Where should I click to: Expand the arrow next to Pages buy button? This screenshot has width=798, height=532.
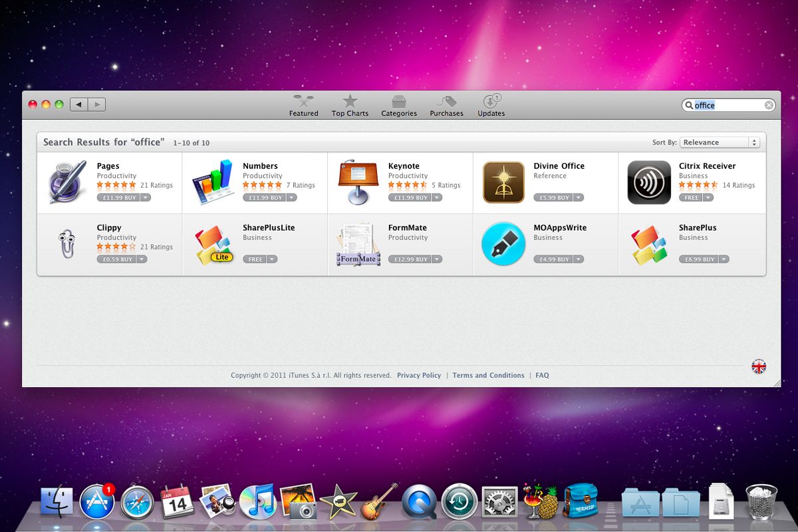[145, 198]
